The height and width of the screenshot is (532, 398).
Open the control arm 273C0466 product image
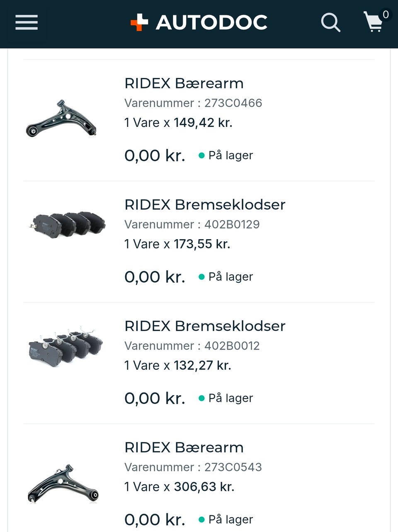tap(61, 119)
